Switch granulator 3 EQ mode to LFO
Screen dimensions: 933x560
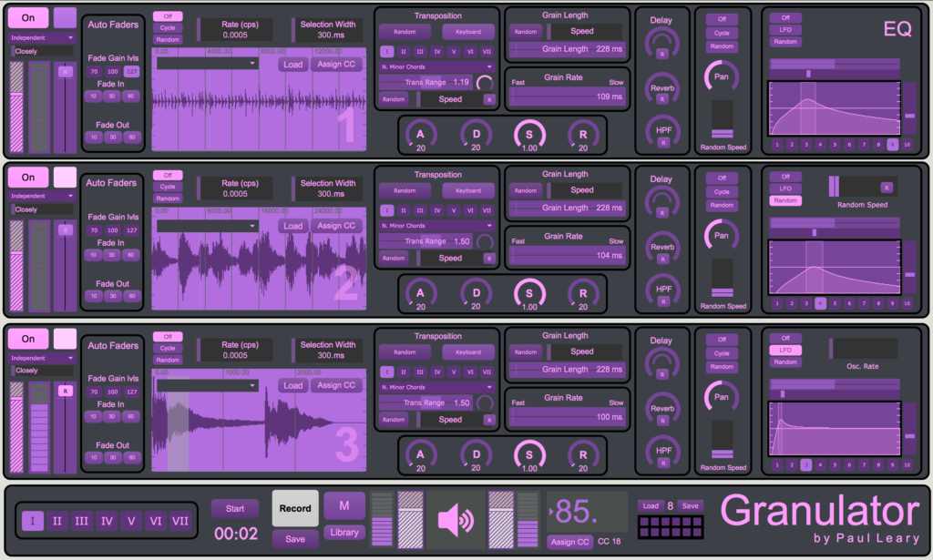point(785,351)
